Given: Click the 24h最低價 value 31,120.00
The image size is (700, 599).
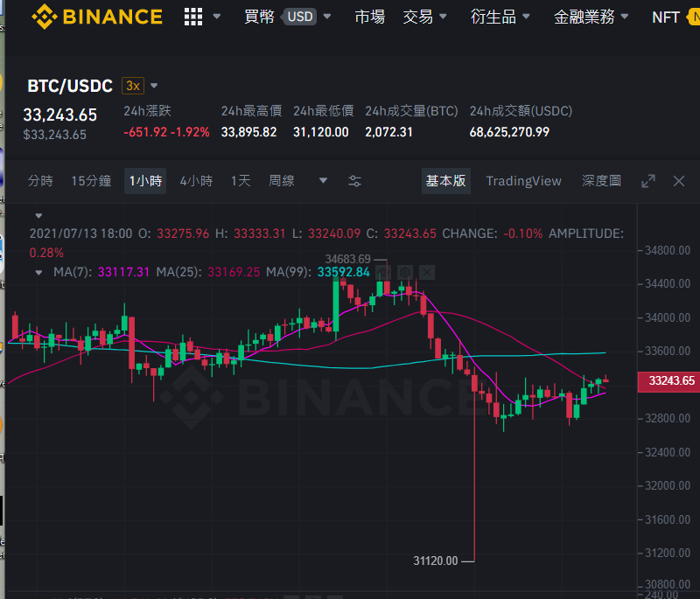Looking at the screenshot, I should coord(321,132).
